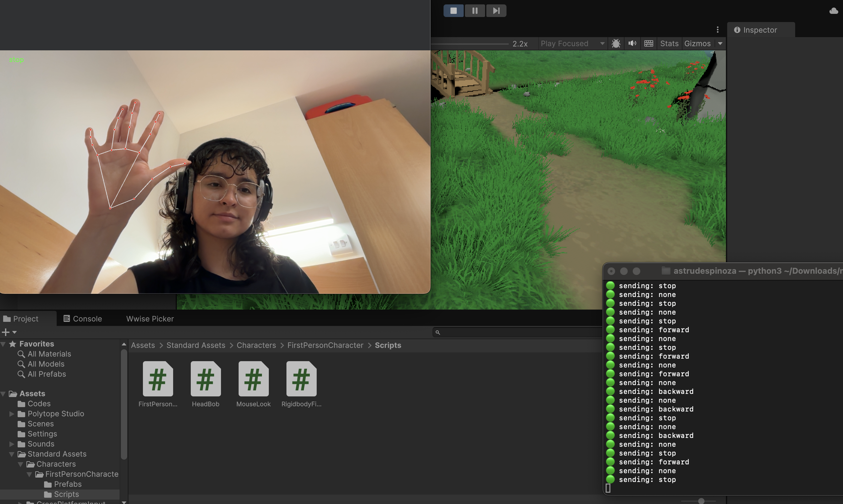Image resolution: width=843 pixels, height=504 pixels.
Task: Mute Game view audio speaker icon
Action: [x=632, y=43]
